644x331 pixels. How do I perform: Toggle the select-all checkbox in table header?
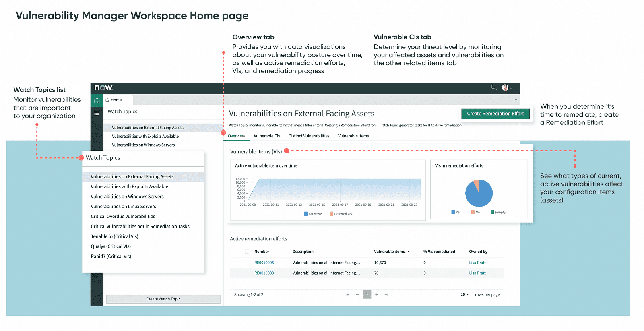tap(247, 252)
